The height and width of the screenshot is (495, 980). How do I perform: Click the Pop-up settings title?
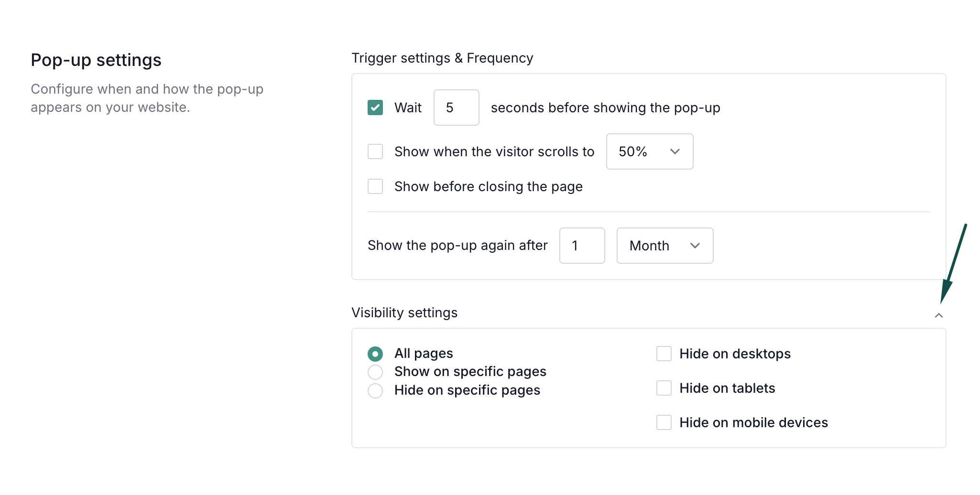pos(96,60)
